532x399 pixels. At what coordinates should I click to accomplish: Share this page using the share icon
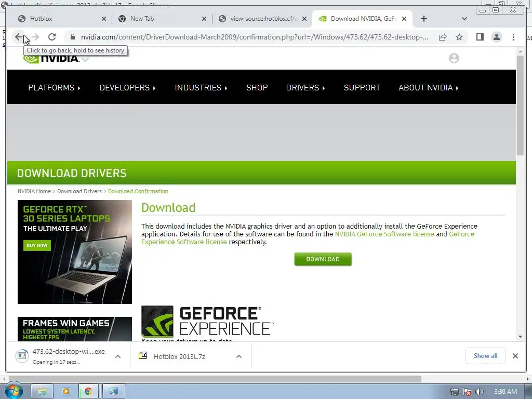pos(443,37)
